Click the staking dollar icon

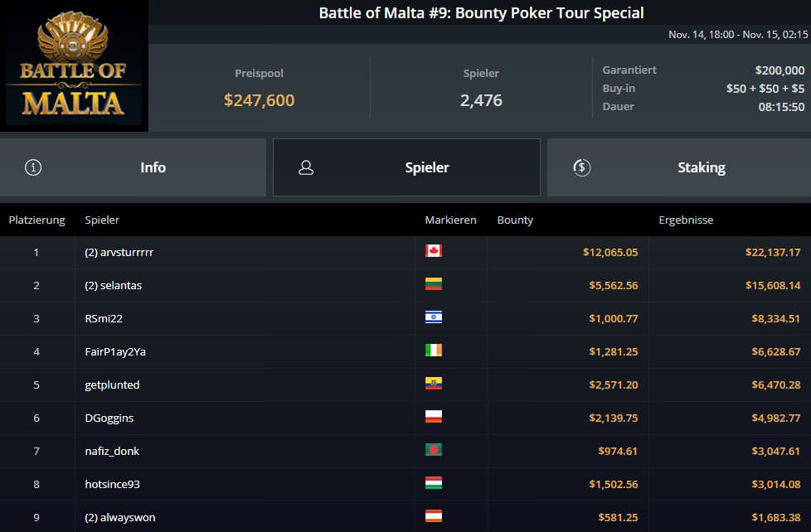[581, 167]
